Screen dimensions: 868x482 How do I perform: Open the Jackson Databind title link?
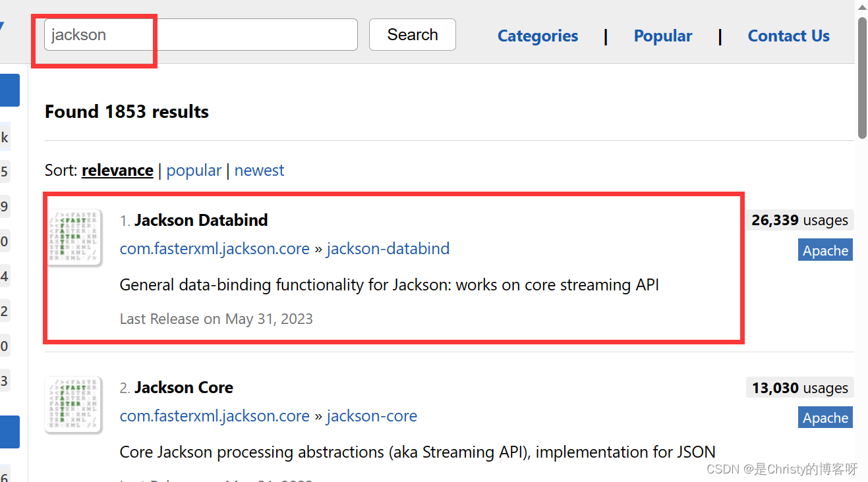[x=201, y=220]
